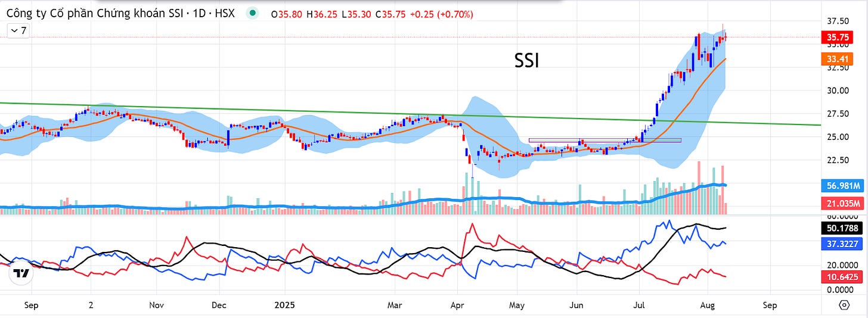Click the May label on time axis

(x=517, y=305)
